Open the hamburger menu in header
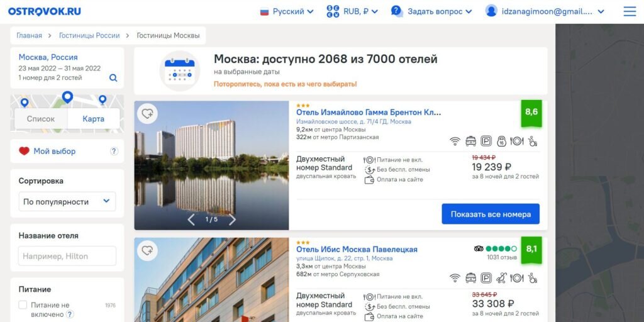This screenshot has height=322, width=644. click(x=630, y=11)
